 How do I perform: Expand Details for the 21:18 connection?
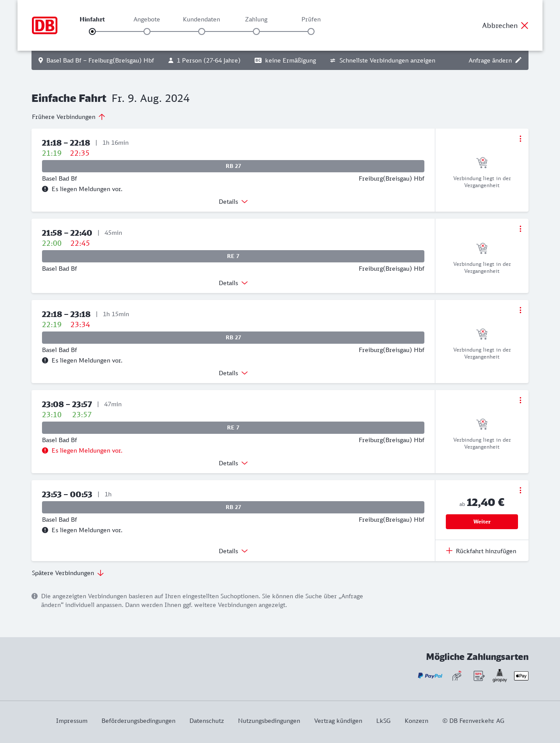pyautogui.click(x=233, y=202)
